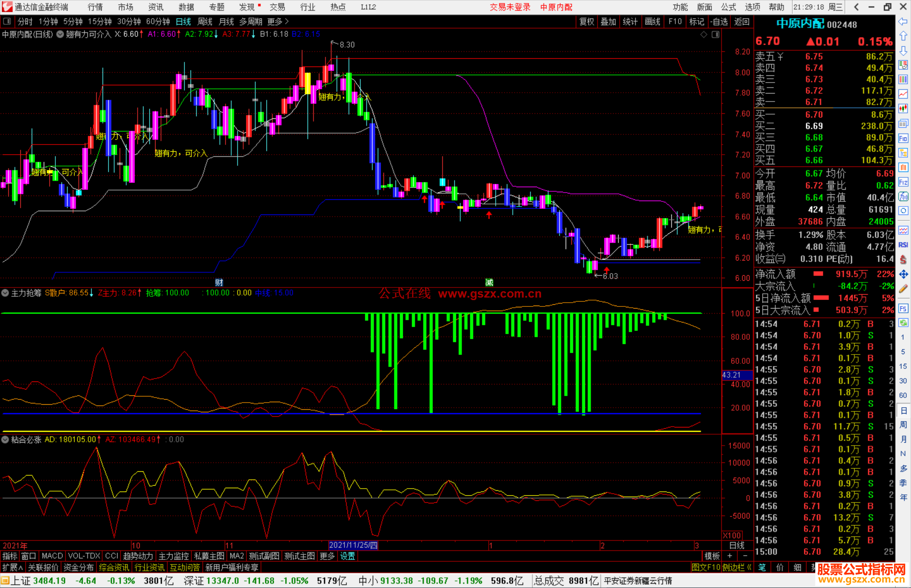Click the X100 scale label on the axis
The height and width of the screenshot is (588, 911).
tap(732, 535)
